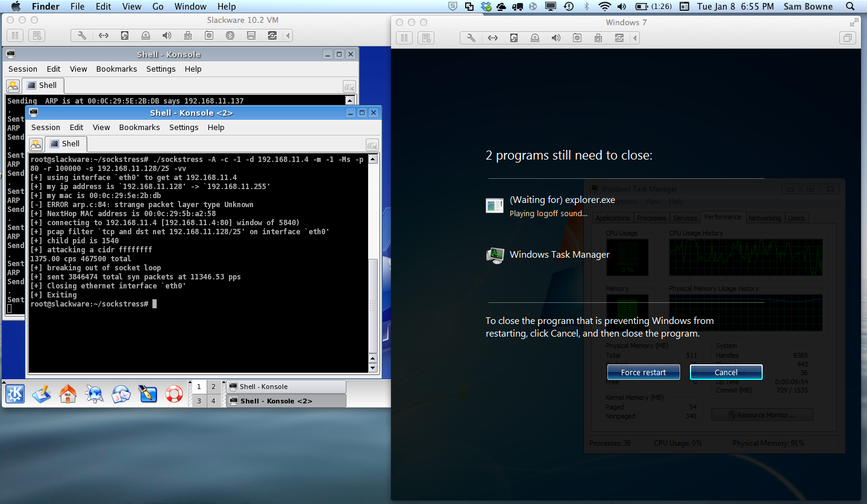
Task: Click the Slackware VM Bluetooth icon
Action: click(x=230, y=36)
